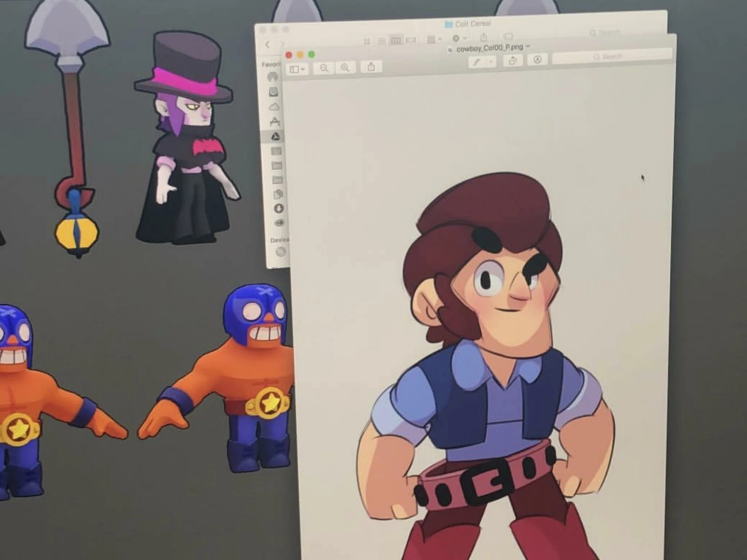747x560 pixels.
Task: Click the Preview share button
Action: pyautogui.click(x=371, y=67)
